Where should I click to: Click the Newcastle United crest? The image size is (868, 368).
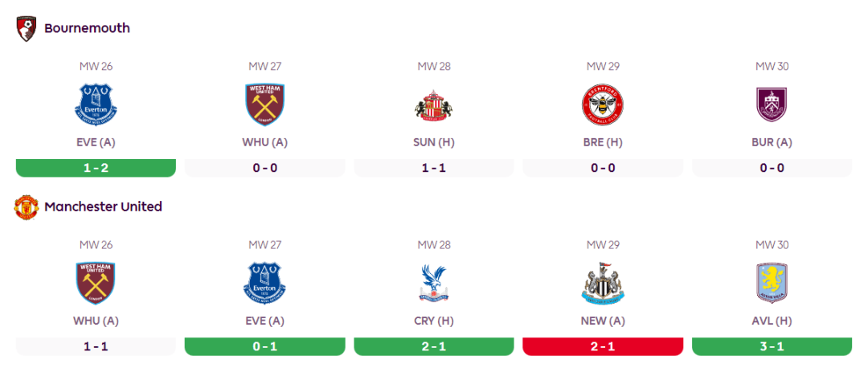click(x=603, y=284)
